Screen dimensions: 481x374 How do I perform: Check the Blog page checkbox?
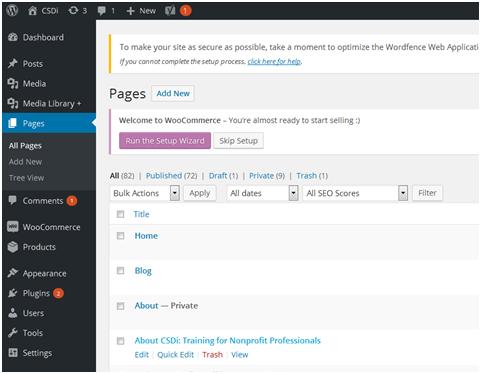coord(120,271)
